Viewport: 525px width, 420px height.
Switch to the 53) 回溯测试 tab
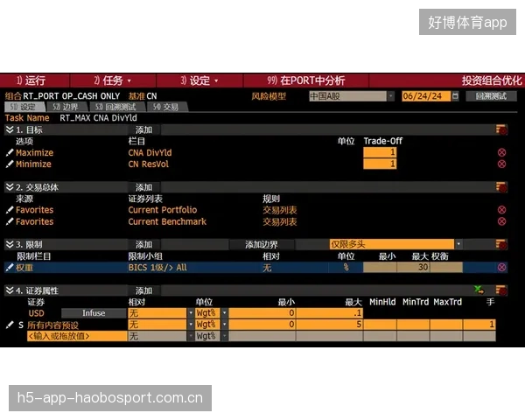[116, 107]
